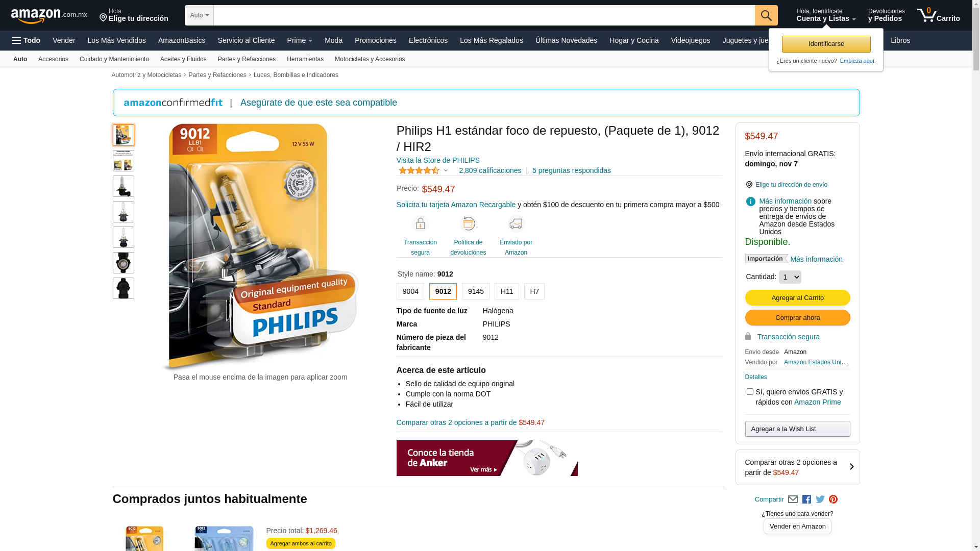Select the H11 style option
The height and width of the screenshot is (551, 980).
point(507,291)
